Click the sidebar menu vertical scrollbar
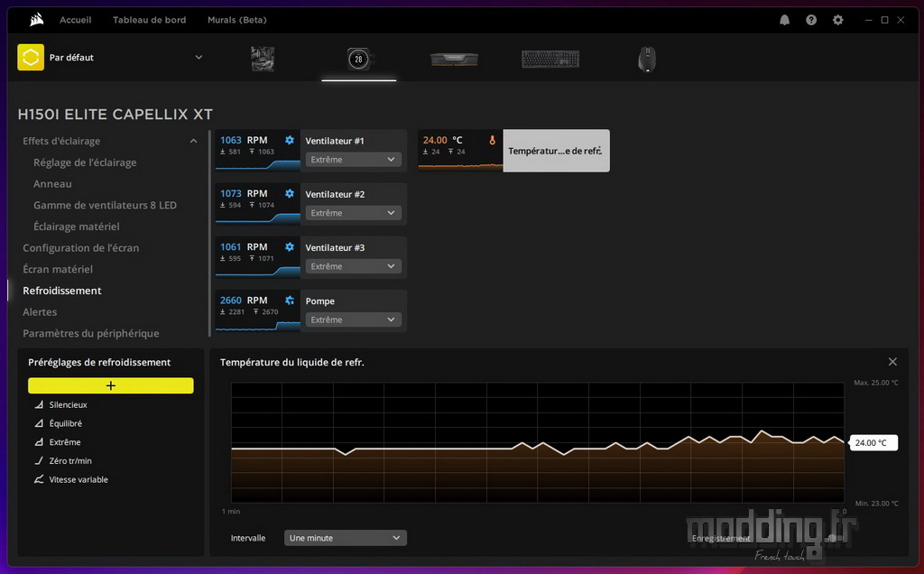 209,234
